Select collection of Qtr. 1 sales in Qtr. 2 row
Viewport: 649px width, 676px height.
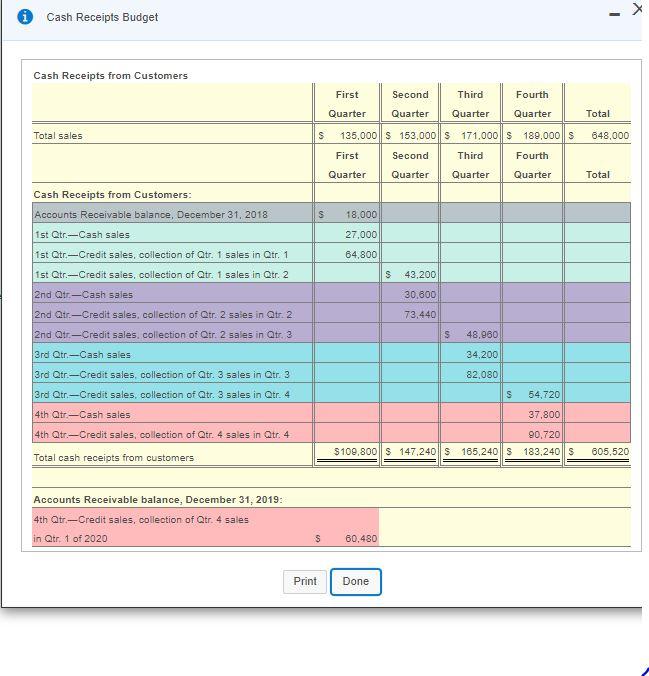point(331,274)
